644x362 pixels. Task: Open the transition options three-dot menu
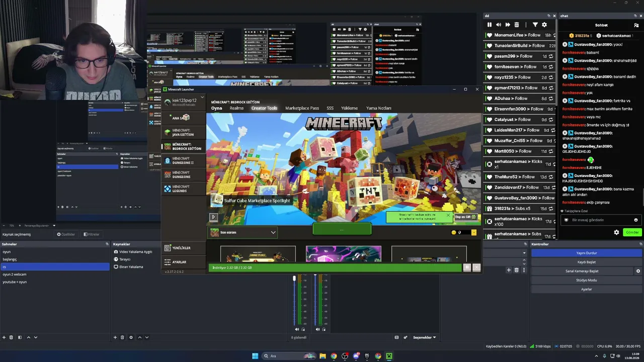[x=524, y=270]
